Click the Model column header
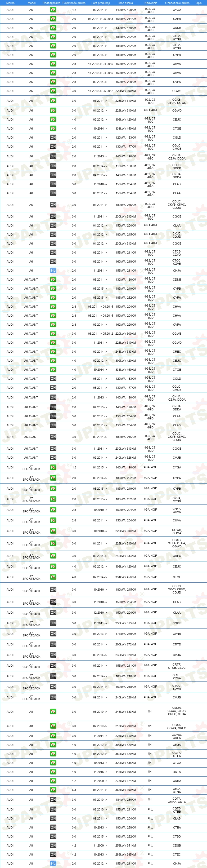This screenshot has height=868, width=207. tap(32, 3)
